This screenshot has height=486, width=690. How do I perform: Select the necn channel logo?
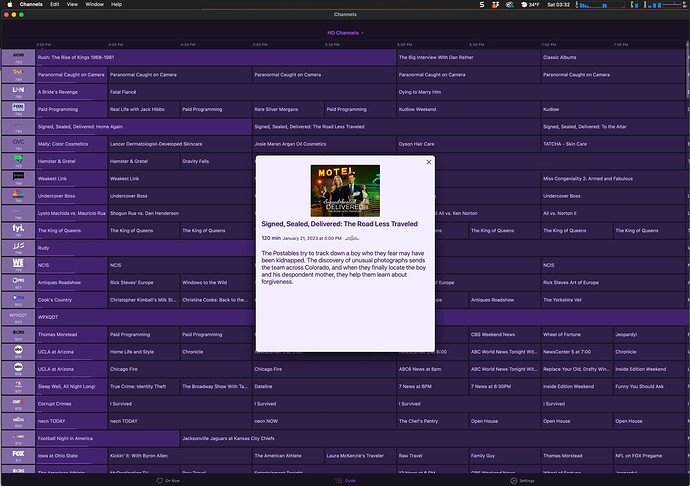point(18,420)
